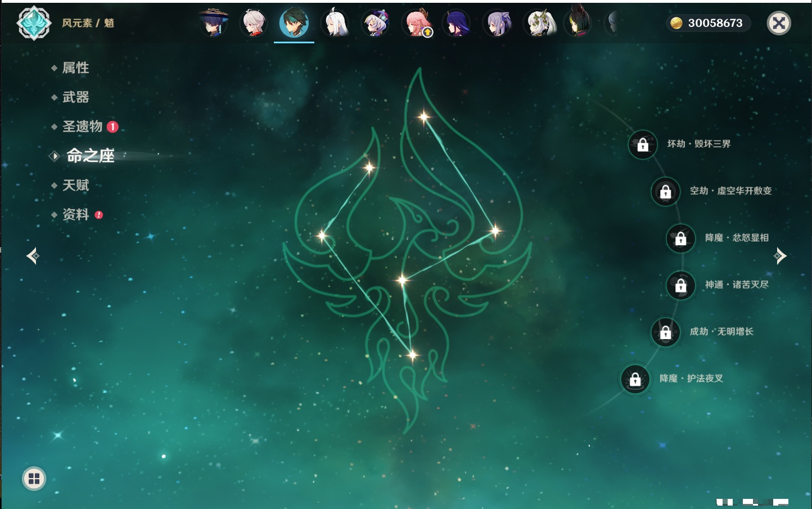Open constellation label 坏劫·毁坏三界
Screen dimensions: 812x509
699,144
